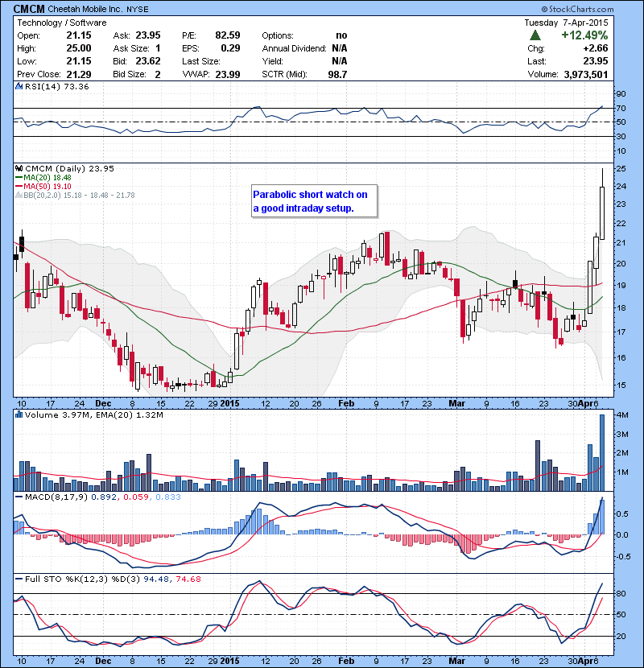Screen dimensions: 644x668
Task: Click the Technology / Software sector text
Action: click(61, 23)
